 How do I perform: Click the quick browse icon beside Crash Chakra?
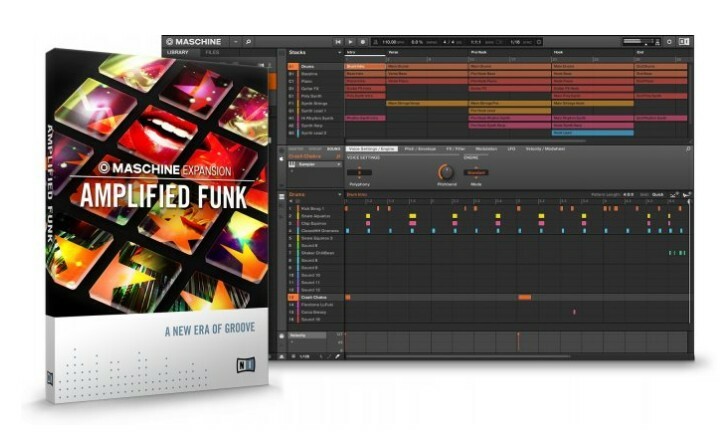pyautogui.click(x=338, y=157)
